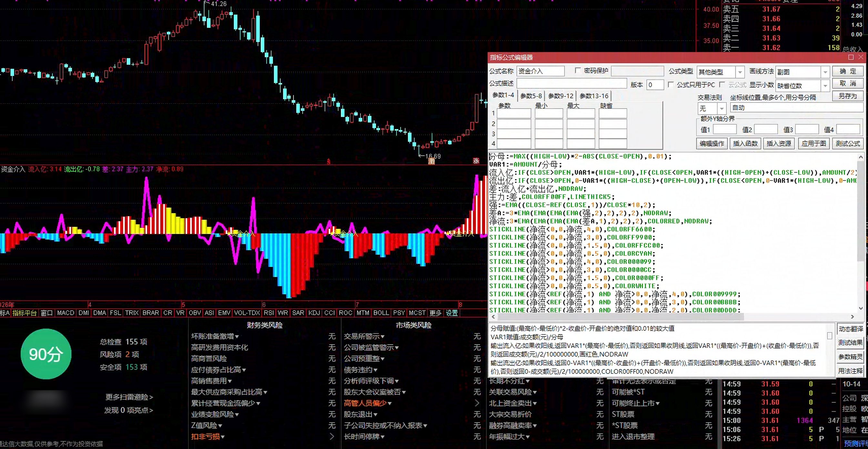Expand the 显示小数 dropdown showing 缺省位数
Image resolution: width=868 pixels, height=449 pixels.
tap(825, 85)
